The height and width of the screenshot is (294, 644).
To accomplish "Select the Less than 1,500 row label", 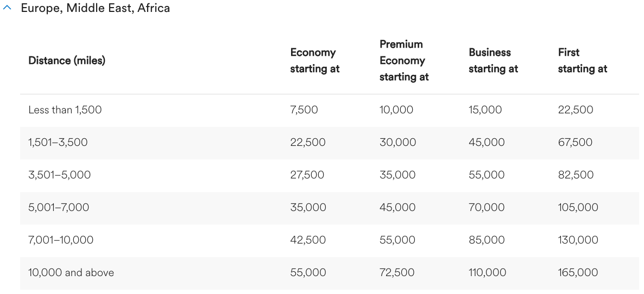I will coord(65,110).
